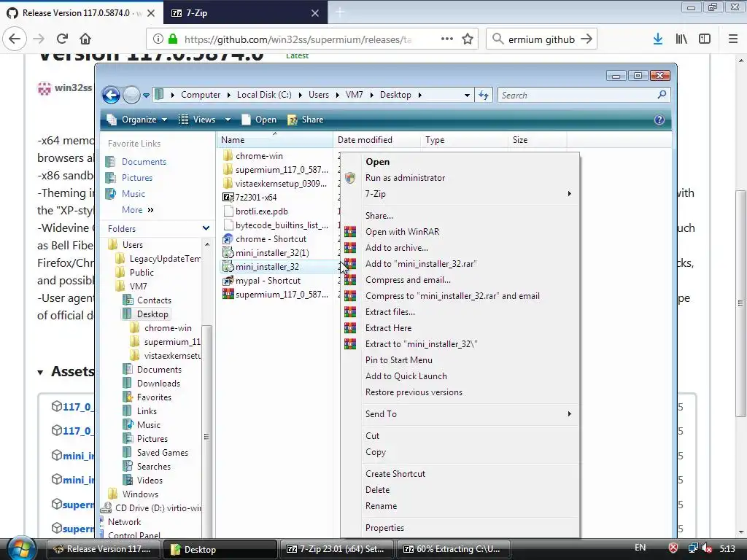Show site information icon in the address bar

tap(158, 39)
